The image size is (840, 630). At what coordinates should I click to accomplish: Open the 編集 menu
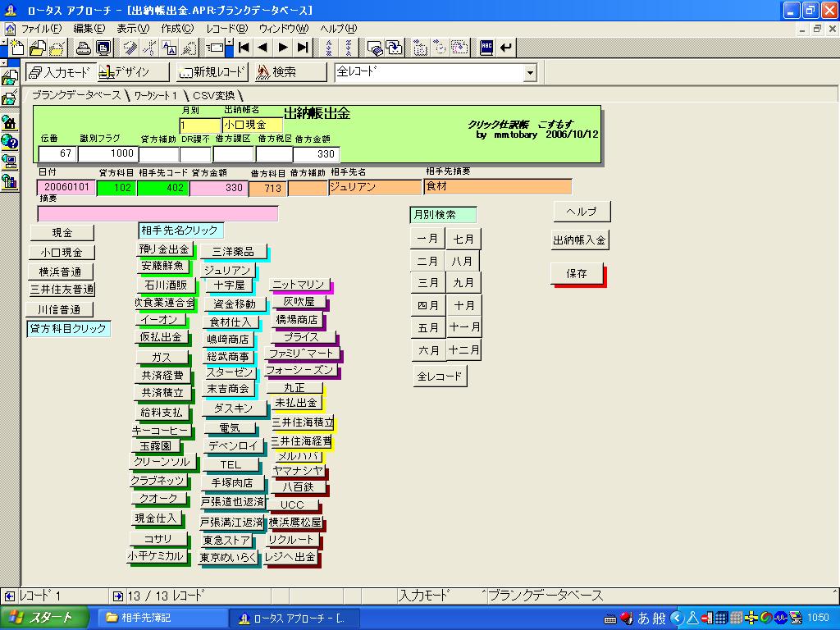click(89, 29)
